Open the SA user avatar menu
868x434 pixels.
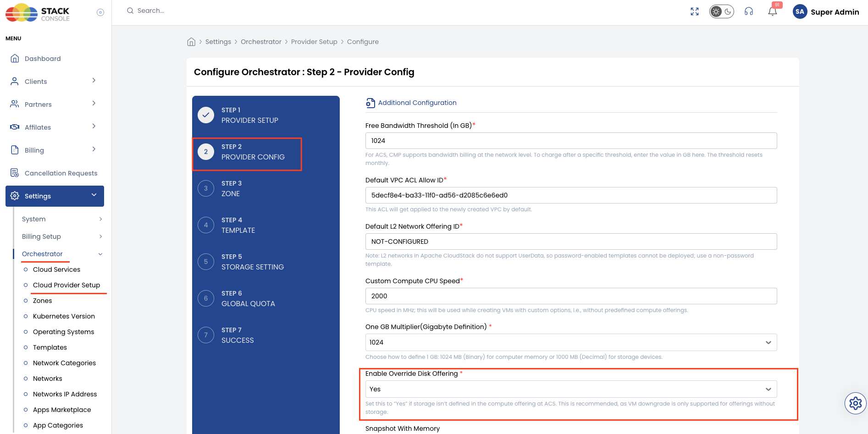(800, 11)
